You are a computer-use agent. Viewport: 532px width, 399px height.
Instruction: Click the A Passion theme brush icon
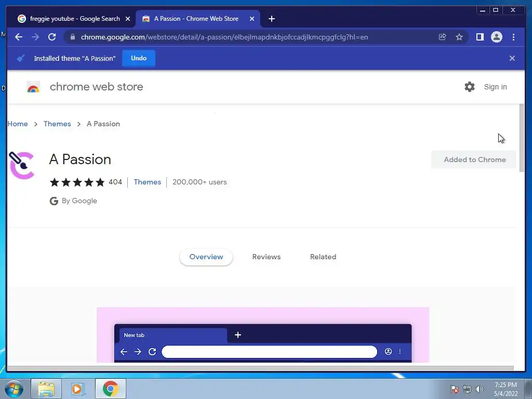click(x=21, y=165)
